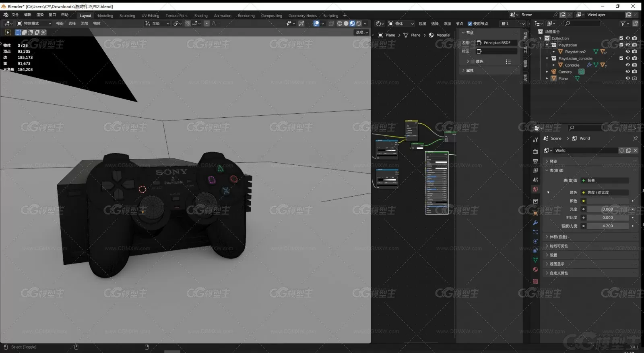Image resolution: width=644 pixels, height=353 pixels.
Task: Open the Output properties tab icon
Action: pyautogui.click(x=535, y=161)
